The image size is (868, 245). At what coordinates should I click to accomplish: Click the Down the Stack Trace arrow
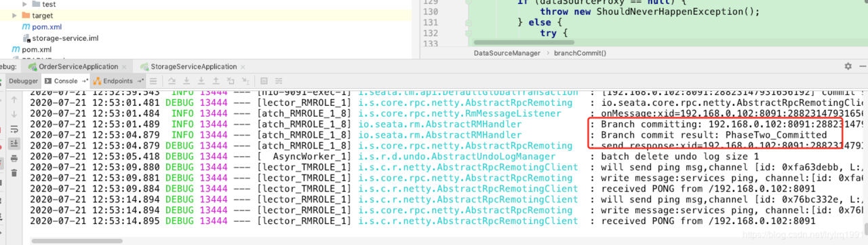pos(14,114)
